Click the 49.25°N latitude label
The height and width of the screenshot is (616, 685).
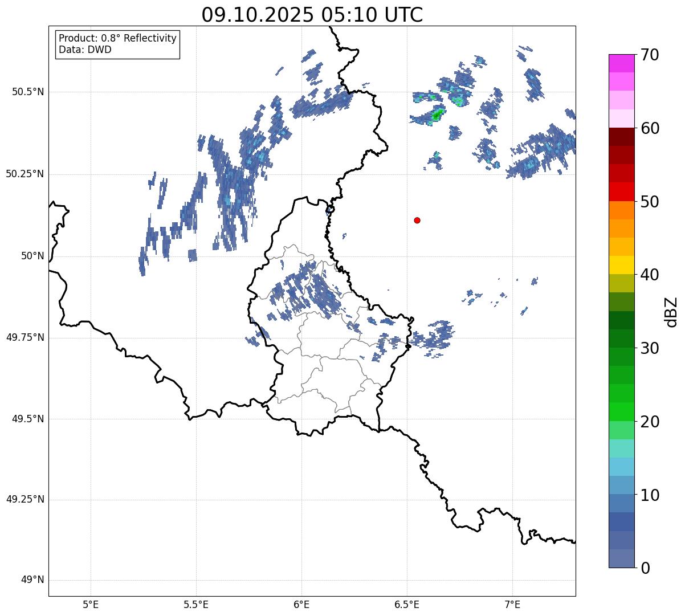[x=25, y=500]
